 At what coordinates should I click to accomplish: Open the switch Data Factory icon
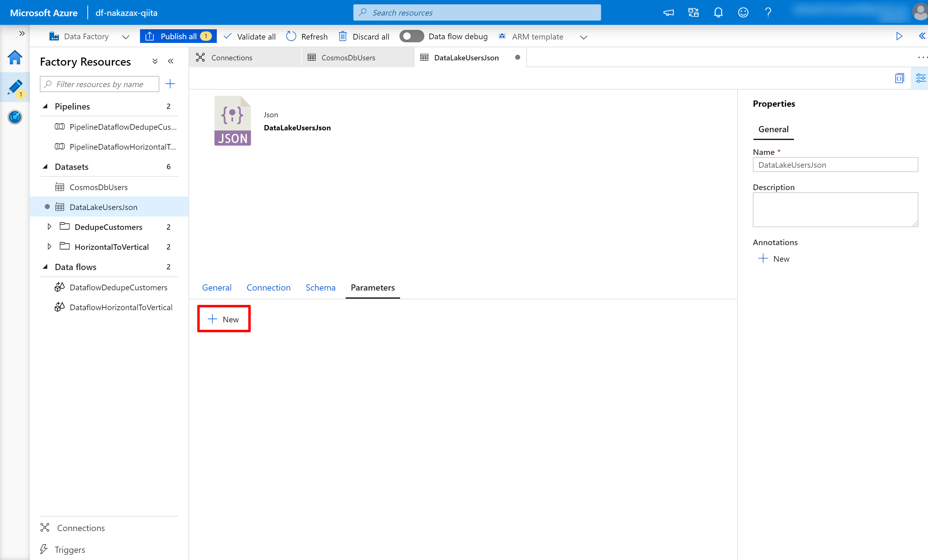(x=693, y=12)
